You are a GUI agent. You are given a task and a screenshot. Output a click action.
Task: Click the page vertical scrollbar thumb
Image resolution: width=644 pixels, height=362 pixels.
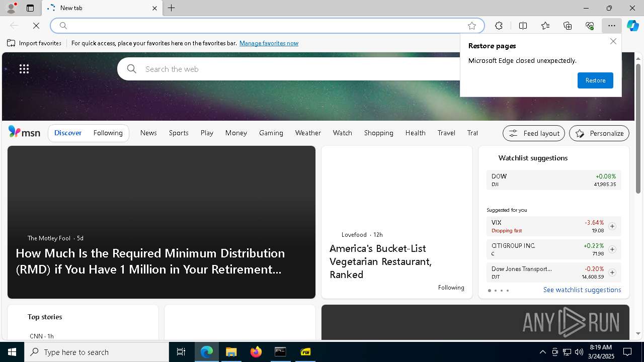tap(638, 128)
